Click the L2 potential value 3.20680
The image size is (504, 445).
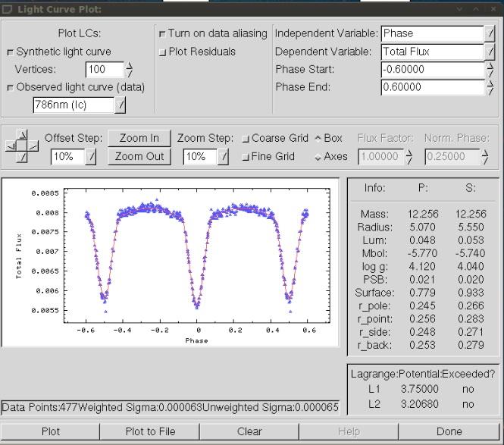pyautogui.click(x=419, y=404)
